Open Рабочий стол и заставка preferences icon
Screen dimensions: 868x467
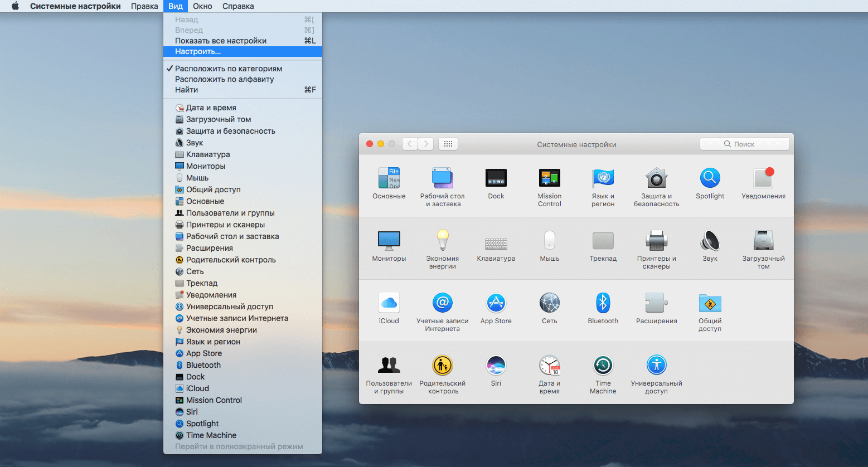(x=443, y=178)
